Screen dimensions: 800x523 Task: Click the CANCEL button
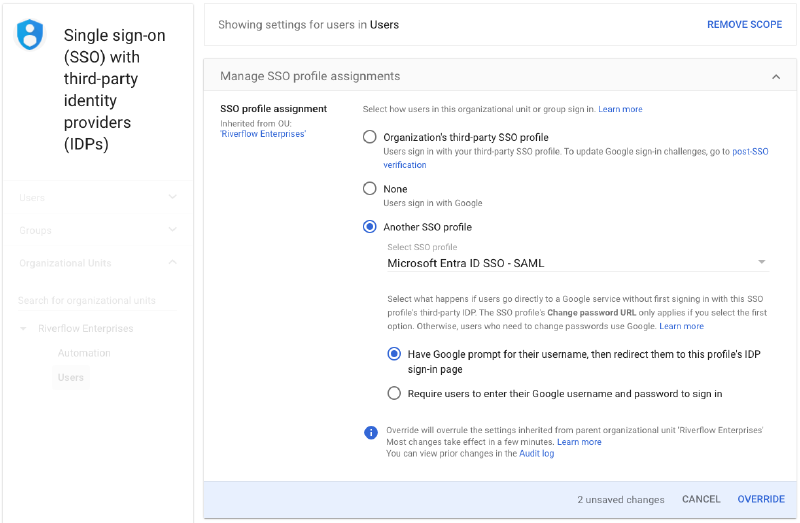coord(701,499)
